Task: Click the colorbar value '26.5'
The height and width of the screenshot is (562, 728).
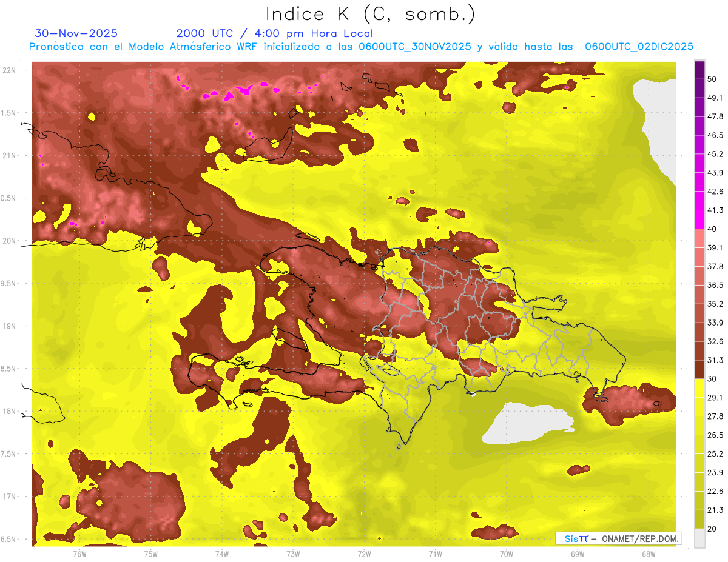Action: pos(715,435)
